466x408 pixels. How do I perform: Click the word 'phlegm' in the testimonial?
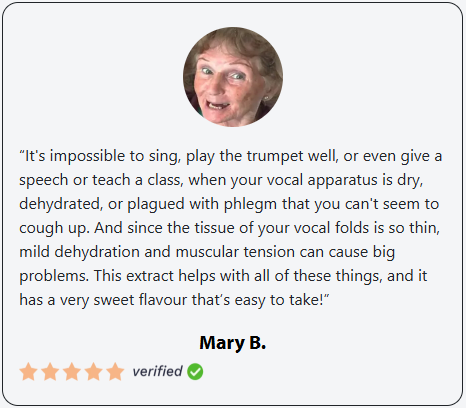[250, 205]
